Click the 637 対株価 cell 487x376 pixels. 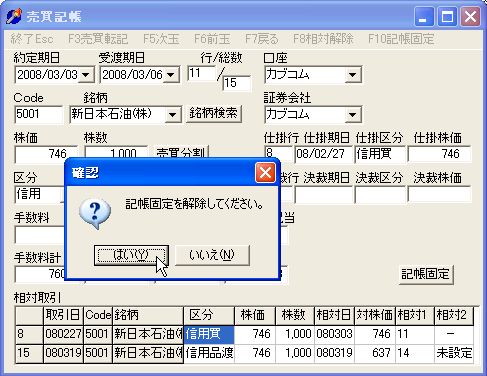click(375, 353)
